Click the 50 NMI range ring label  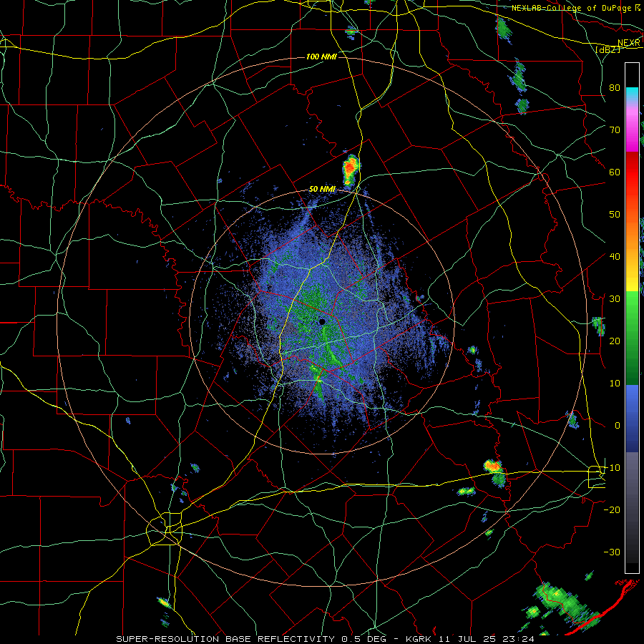322,190
